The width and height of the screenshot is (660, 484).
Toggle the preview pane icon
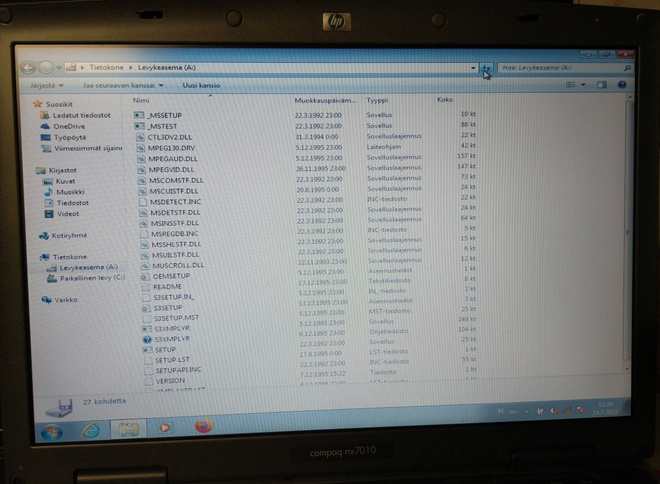point(601,85)
